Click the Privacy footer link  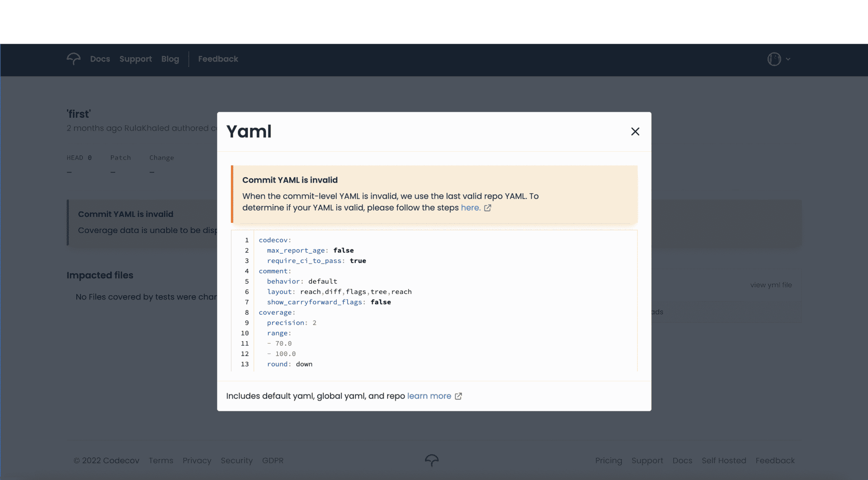(197, 460)
